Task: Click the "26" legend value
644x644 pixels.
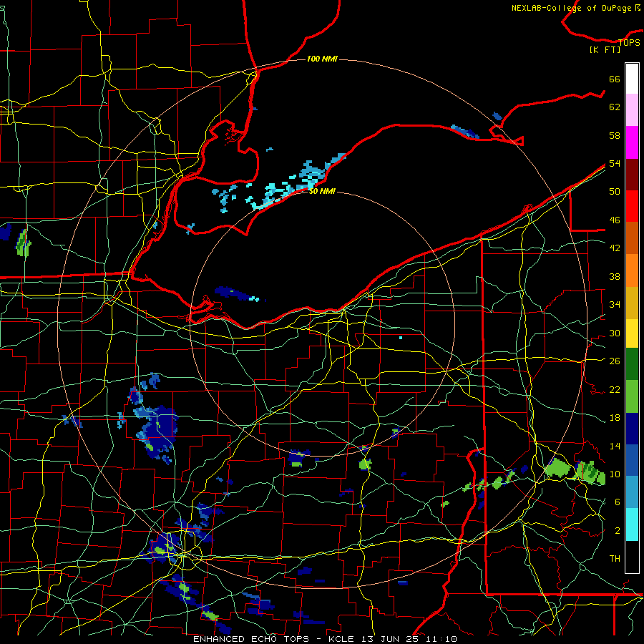Action: coord(615,361)
